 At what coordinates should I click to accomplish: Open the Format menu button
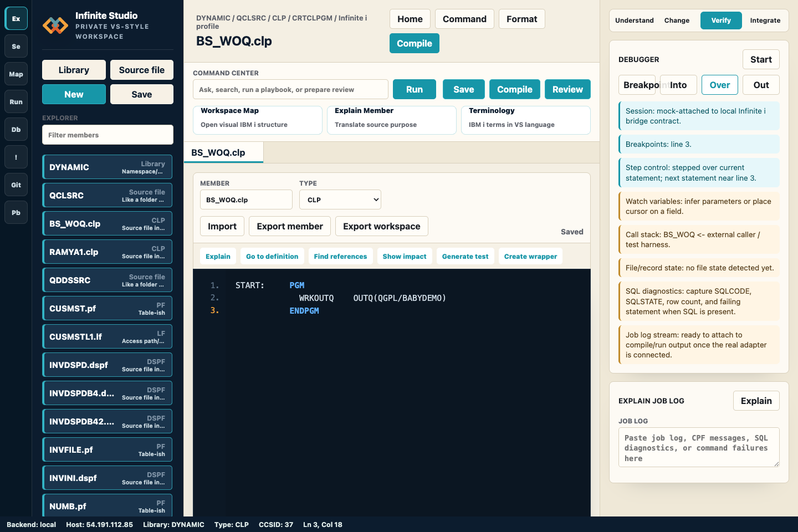click(x=522, y=19)
